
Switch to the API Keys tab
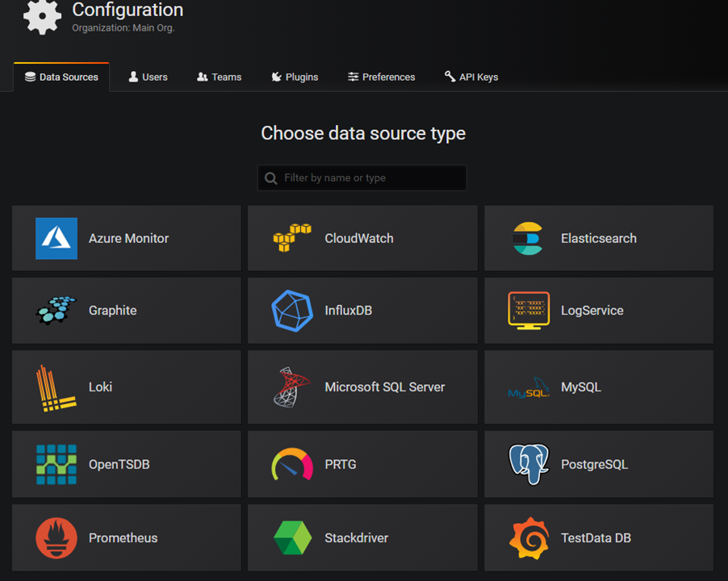coord(471,77)
